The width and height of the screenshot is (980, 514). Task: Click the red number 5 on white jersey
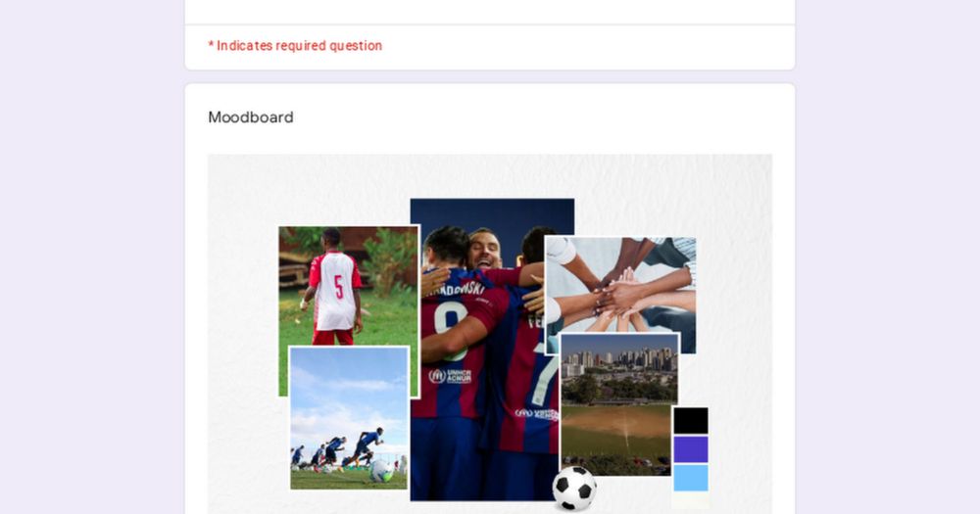click(x=339, y=287)
